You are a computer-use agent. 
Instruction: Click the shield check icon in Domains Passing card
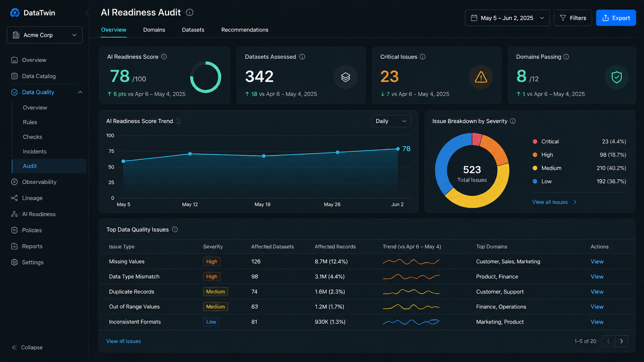(617, 77)
